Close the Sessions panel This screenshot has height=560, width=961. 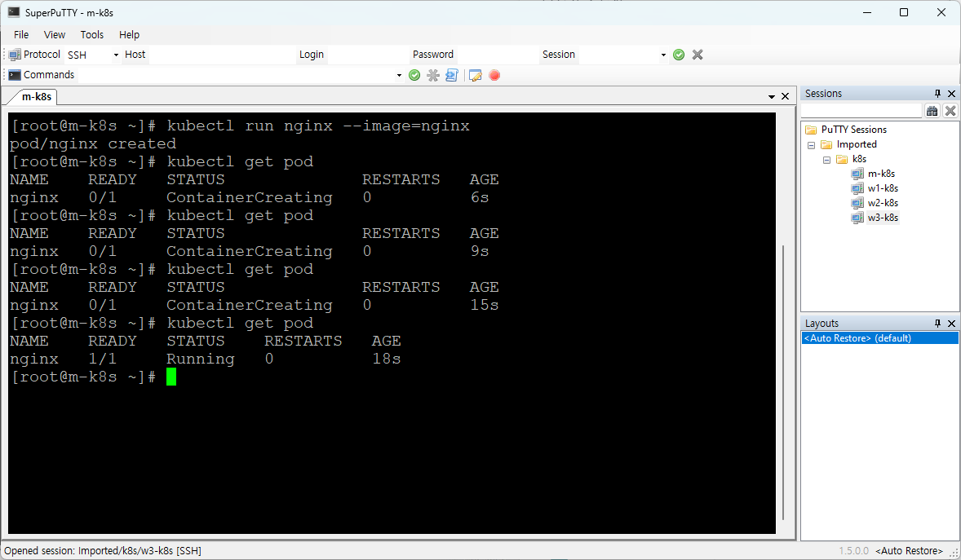coord(952,93)
